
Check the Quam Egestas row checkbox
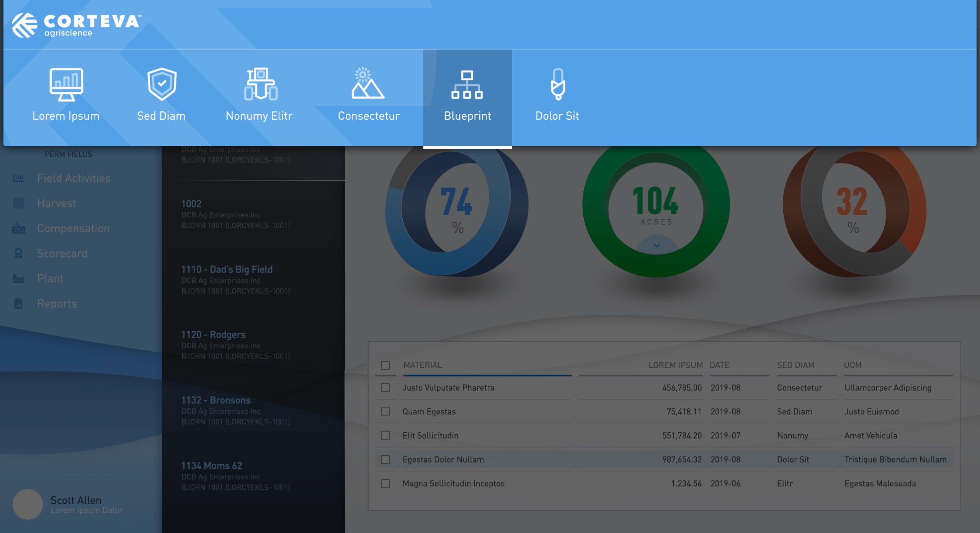point(385,411)
